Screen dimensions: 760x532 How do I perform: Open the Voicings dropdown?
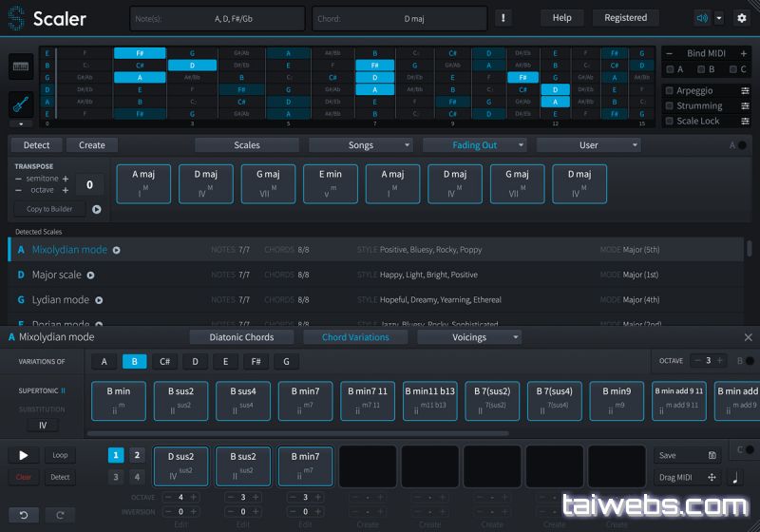[x=469, y=337]
